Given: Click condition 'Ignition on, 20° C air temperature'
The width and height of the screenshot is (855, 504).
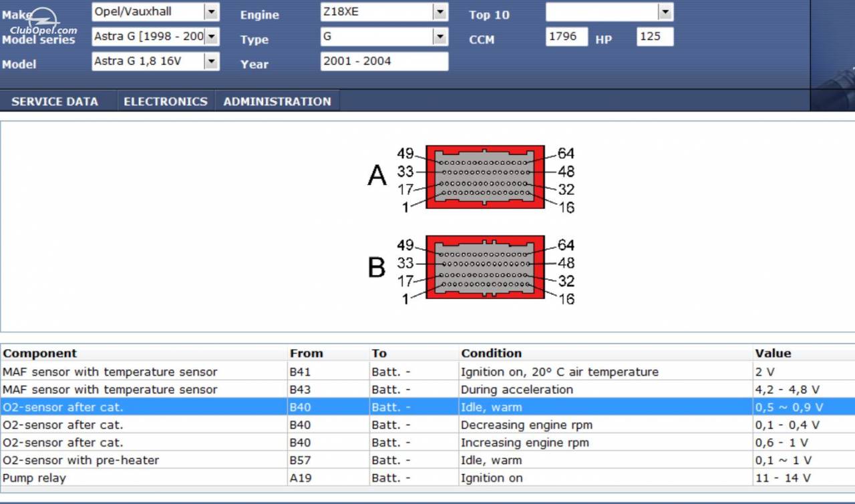Looking at the screenshot, I should coord(560,372).
